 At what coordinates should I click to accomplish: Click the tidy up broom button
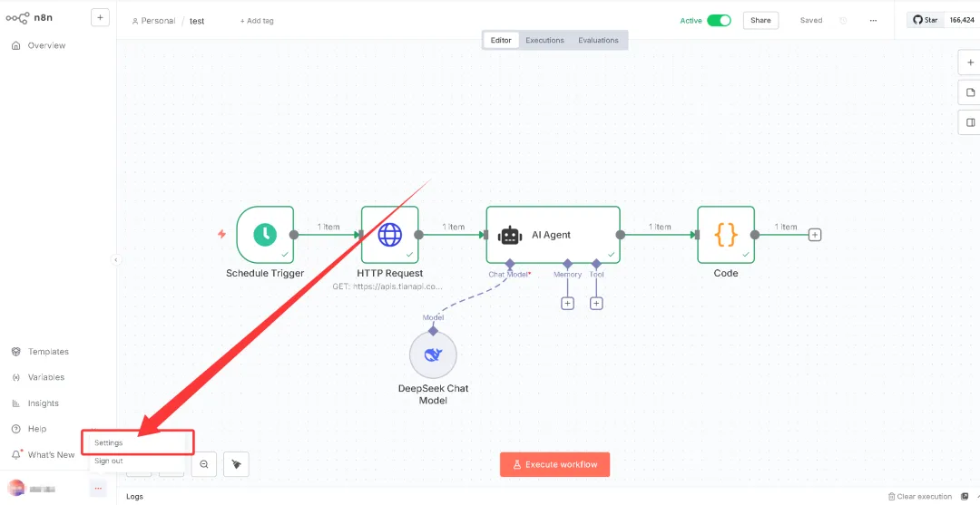pos(236,464)
